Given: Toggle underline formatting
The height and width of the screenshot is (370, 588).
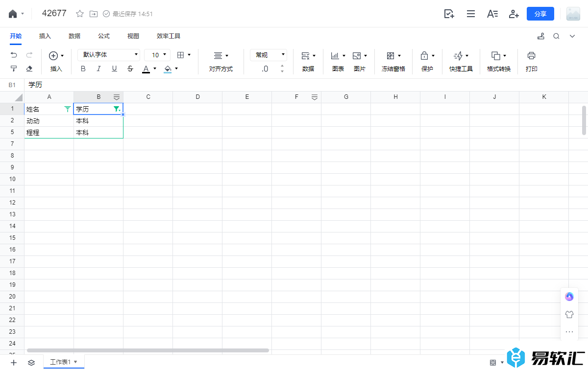Looking at the screenshot, I should point(114,69).
